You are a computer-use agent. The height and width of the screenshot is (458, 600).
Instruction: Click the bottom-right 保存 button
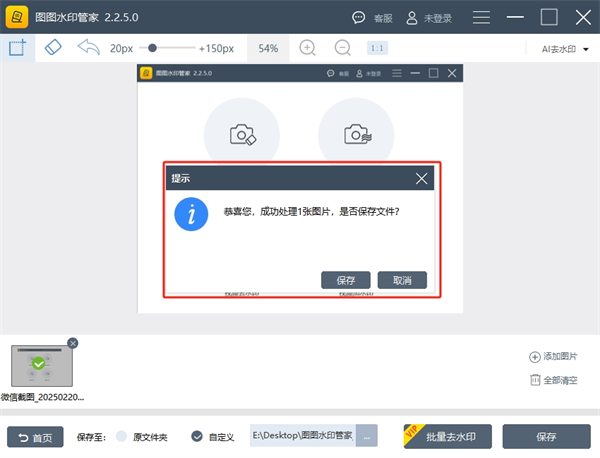546,437
